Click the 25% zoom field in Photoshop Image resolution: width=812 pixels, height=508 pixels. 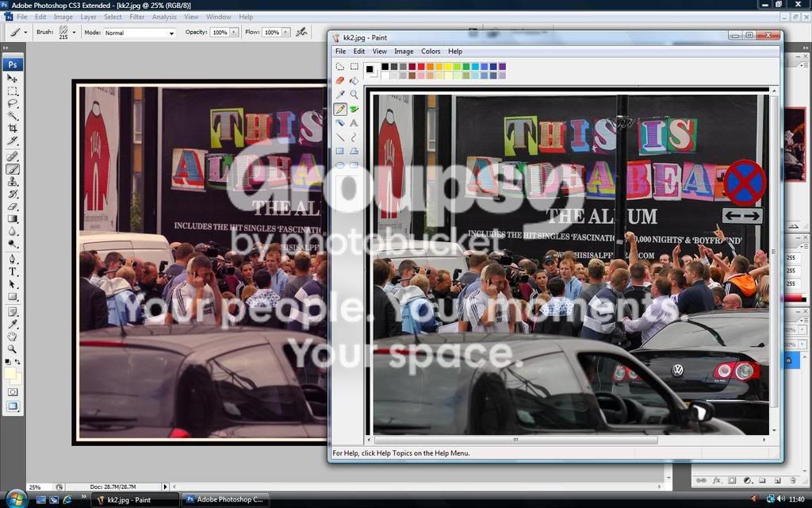(x=39, y=487)
